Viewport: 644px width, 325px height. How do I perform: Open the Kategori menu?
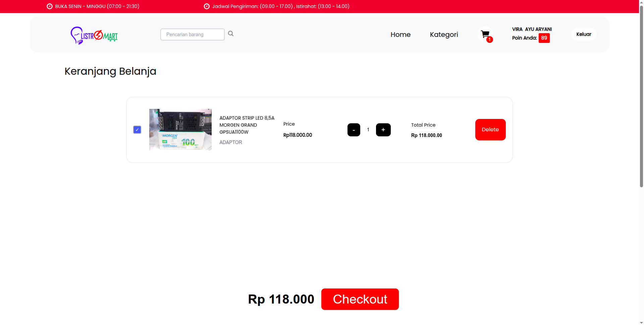pos(444,35)
